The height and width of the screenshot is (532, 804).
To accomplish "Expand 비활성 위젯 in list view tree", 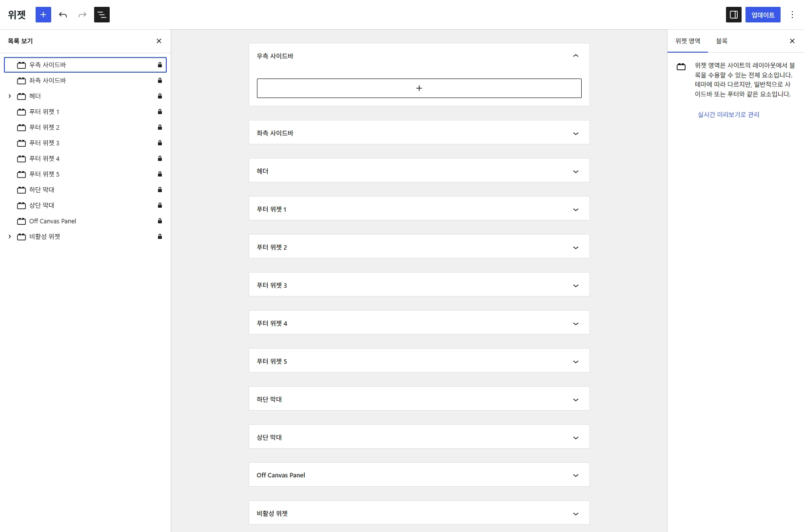I will (x=10, y=236).
